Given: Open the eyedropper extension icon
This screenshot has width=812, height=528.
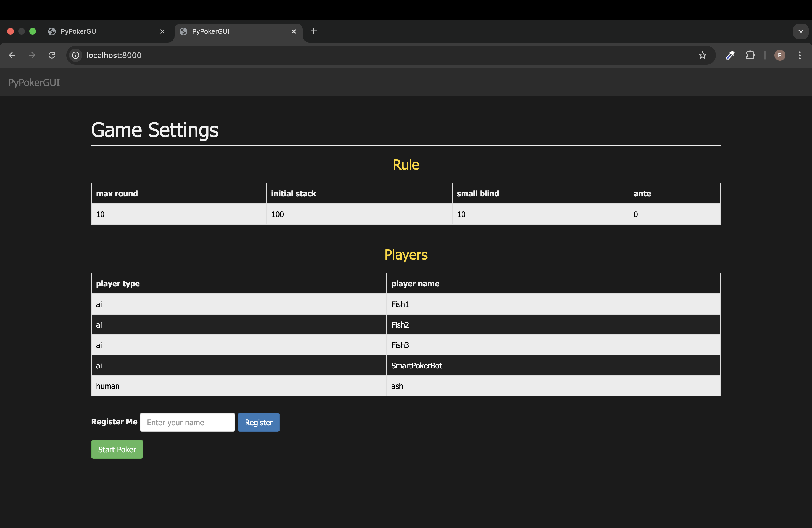Looking at the screenshot, I should (x=730, y=55).
